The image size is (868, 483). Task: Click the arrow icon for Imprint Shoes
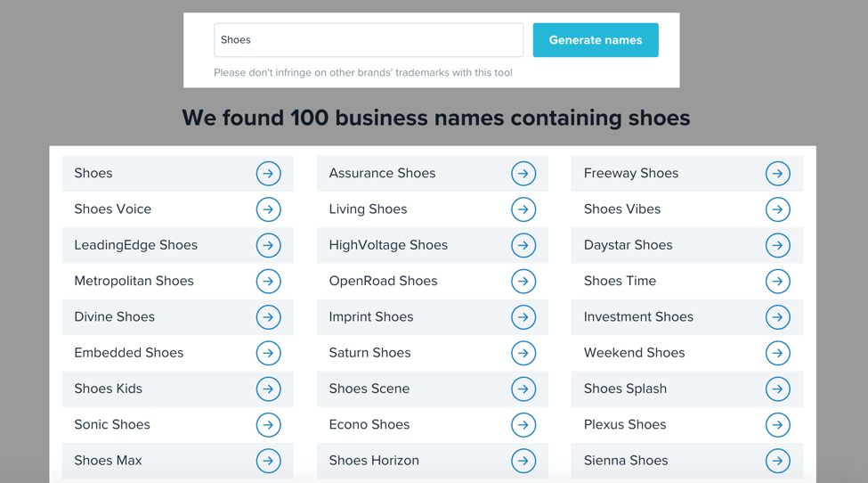click(523, 317)
